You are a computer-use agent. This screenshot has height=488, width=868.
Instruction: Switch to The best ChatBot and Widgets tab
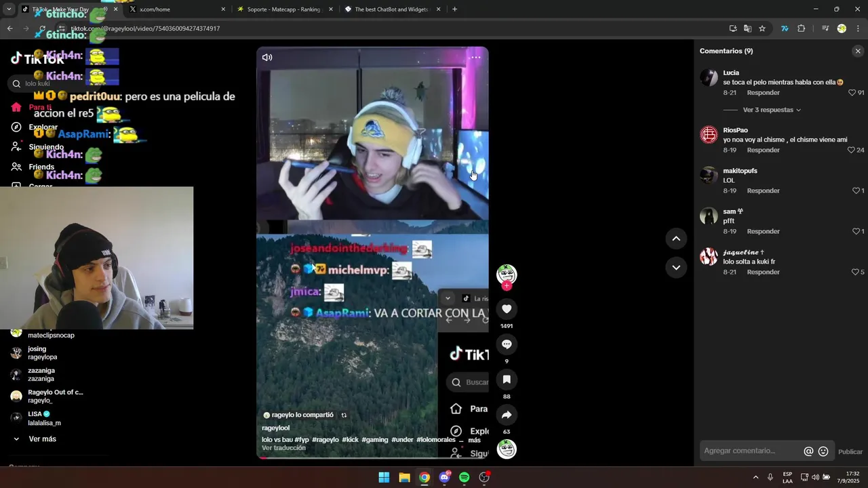(392, 9)
